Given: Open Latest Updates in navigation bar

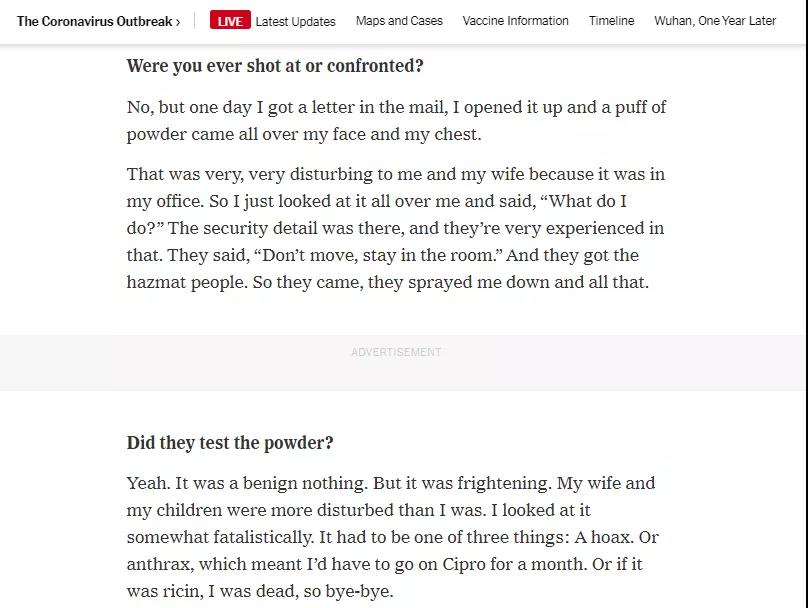Looking at the screenshot, I should coord(295,21).
